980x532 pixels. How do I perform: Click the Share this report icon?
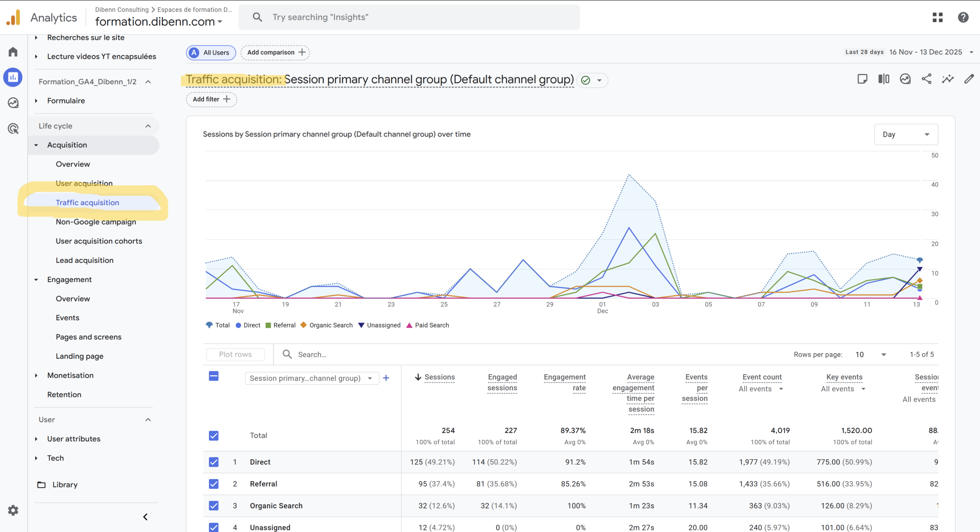926,79
